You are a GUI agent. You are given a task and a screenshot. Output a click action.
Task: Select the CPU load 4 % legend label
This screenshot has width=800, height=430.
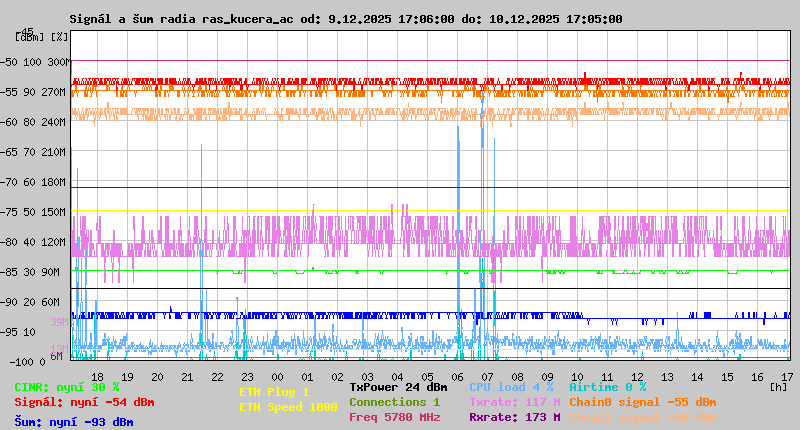[512, 386]
